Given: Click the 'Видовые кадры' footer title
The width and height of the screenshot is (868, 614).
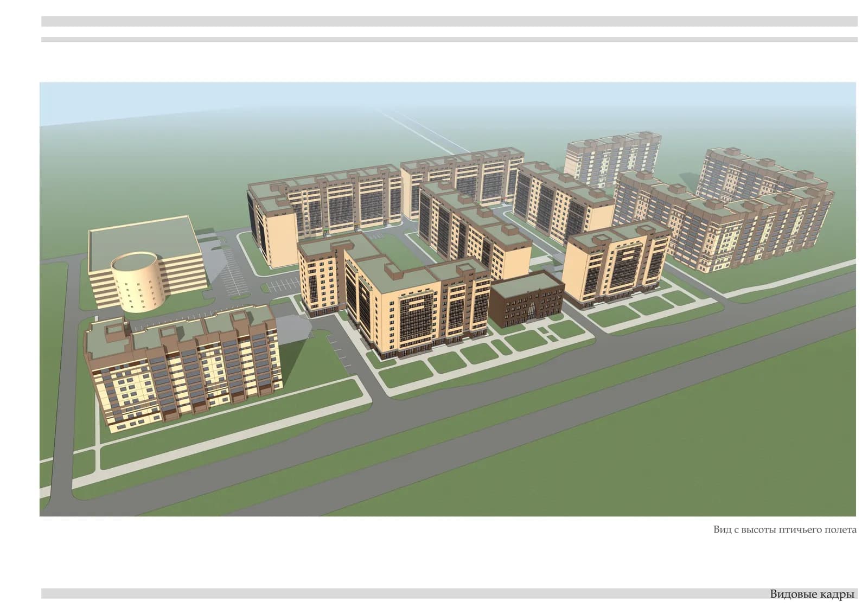Looking at the screenshot, I should (812, 594).
